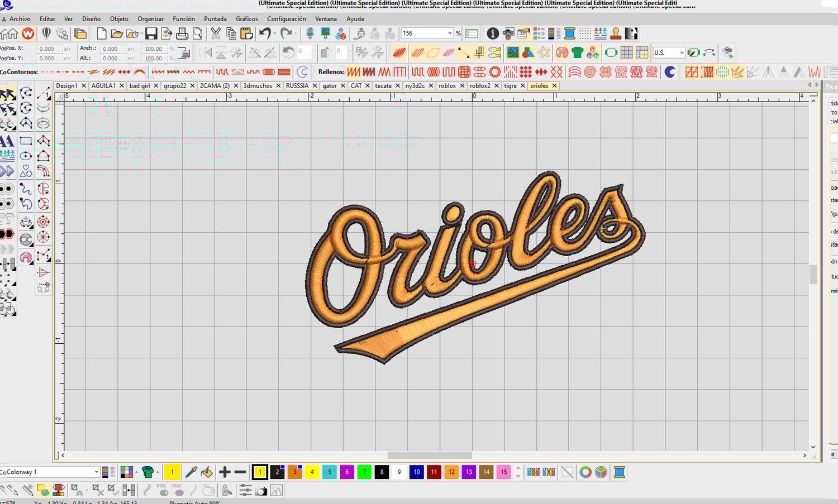Close the gator tab
Viewport: 838px width, 504px height.
click(x=342, y=86)
